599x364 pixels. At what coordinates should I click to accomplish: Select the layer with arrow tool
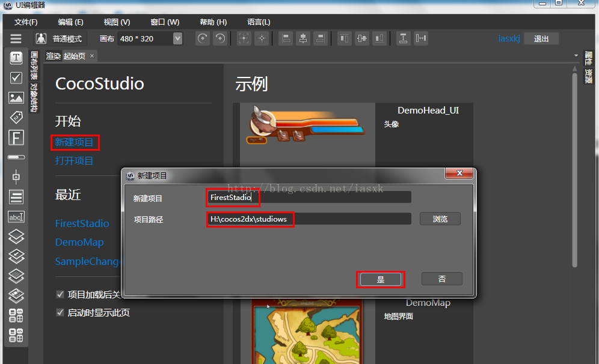click(16, 256)
